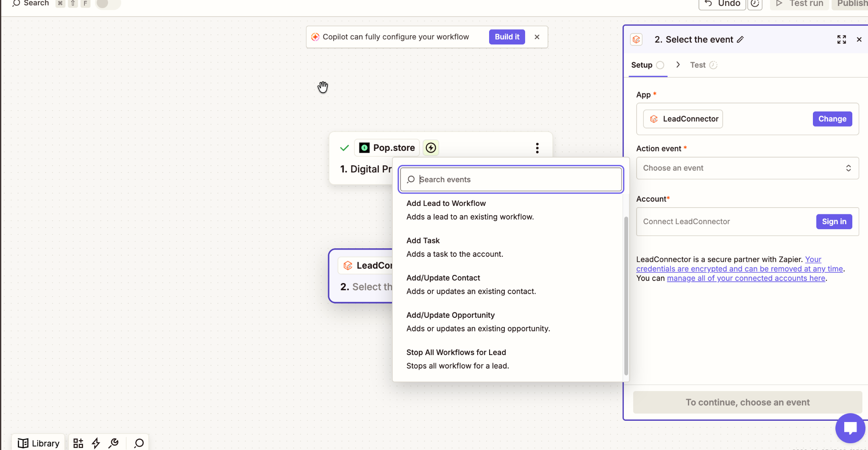Screen dimensions: 868x450
Task: Click the Pop.store app icon
Action: pyautogui.click(x=364, y=148)
